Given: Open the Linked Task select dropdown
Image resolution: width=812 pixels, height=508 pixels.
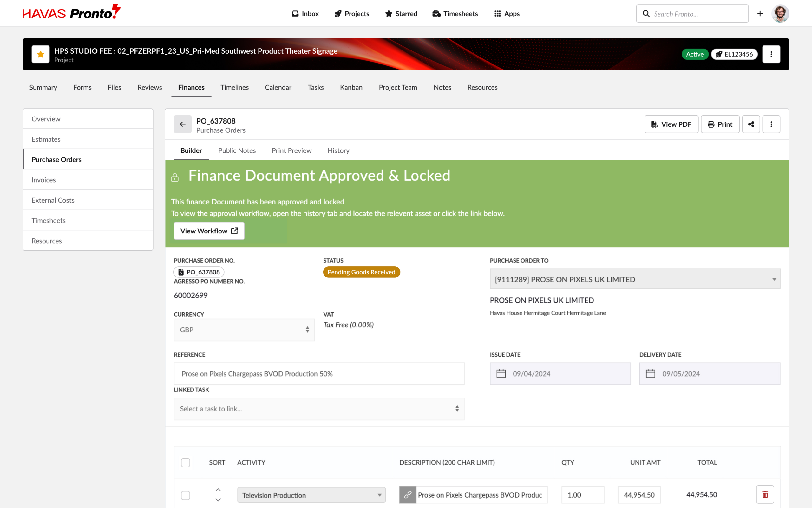Looking at the screenshot, I should [x=319, y=409].
